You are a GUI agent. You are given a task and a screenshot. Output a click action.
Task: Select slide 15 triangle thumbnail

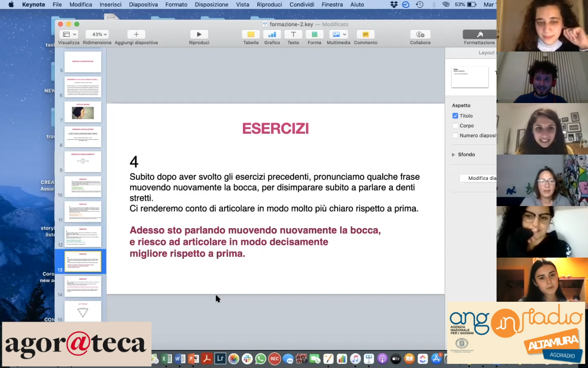click(x=83, y=311)
